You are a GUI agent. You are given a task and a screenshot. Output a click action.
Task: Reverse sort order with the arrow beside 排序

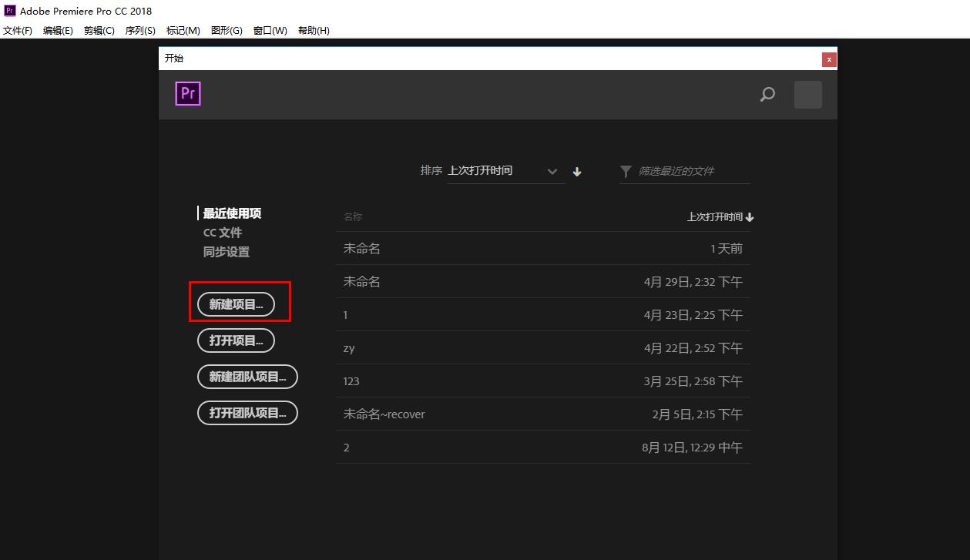[577, 172]
